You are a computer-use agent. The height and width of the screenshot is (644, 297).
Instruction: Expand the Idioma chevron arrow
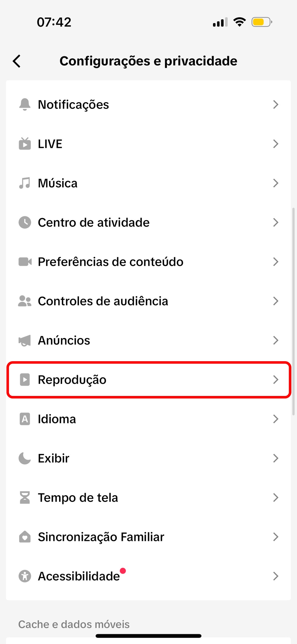tap(276, 419)
